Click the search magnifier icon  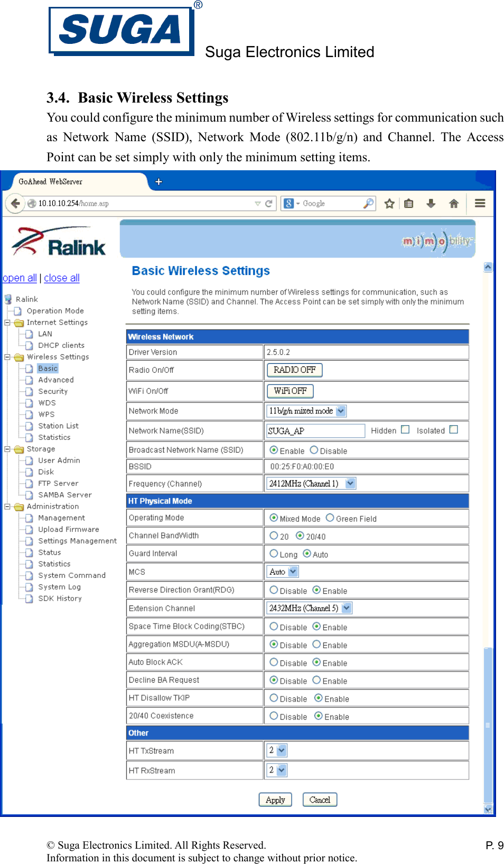[368, 204]
